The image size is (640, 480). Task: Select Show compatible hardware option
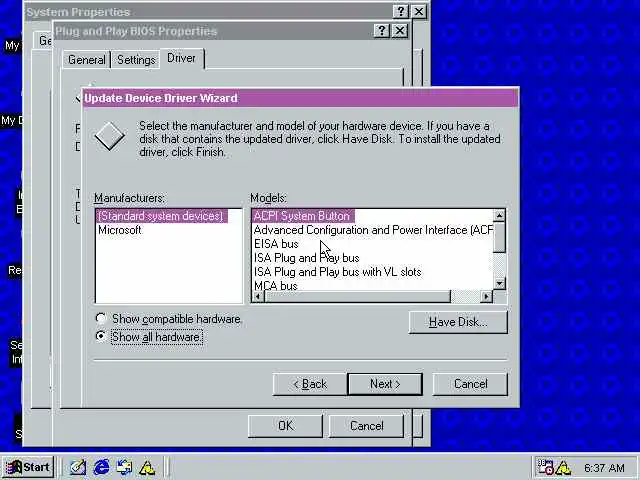coord(168,319)
